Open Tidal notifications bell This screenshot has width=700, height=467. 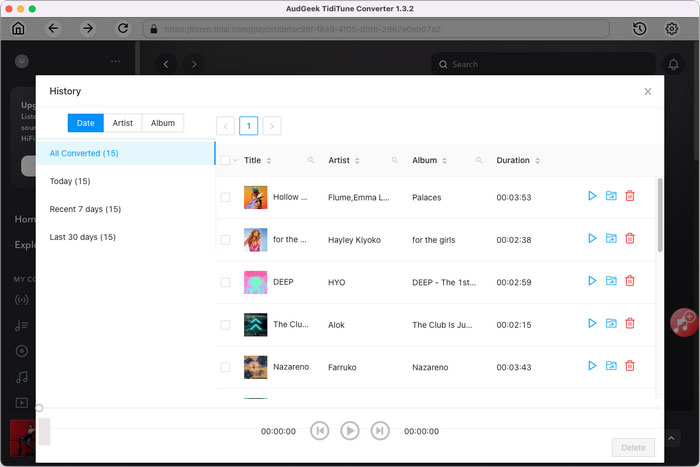point(673,64)
